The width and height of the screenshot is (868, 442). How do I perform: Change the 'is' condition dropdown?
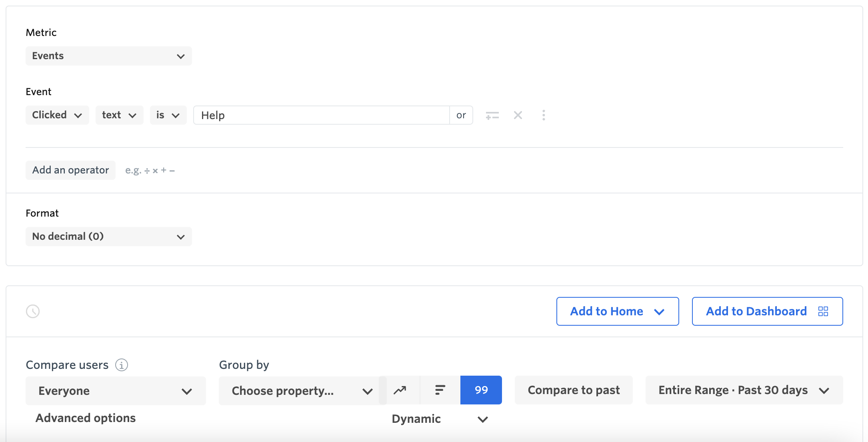tap(168, 115)
